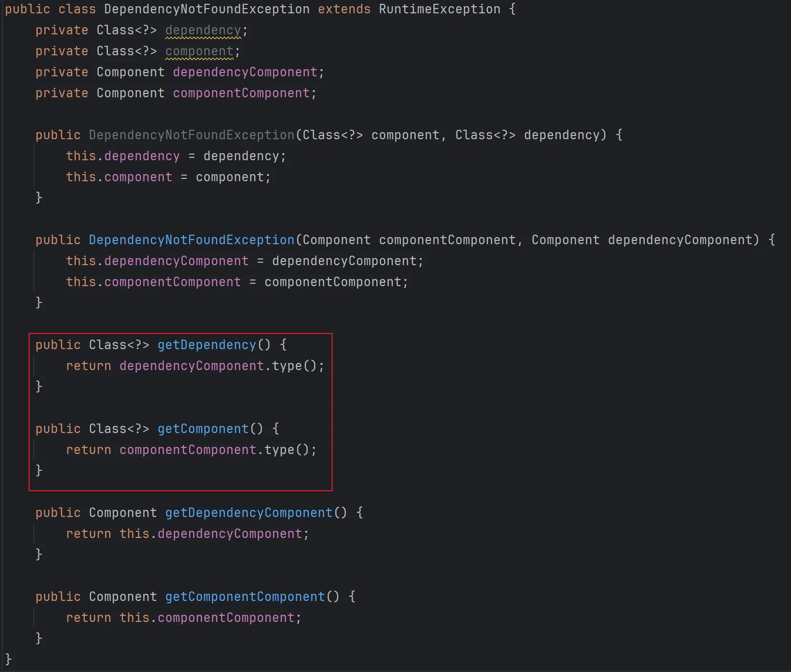Place cursor on private dependencyComponent field declaration

click(244, 72)
